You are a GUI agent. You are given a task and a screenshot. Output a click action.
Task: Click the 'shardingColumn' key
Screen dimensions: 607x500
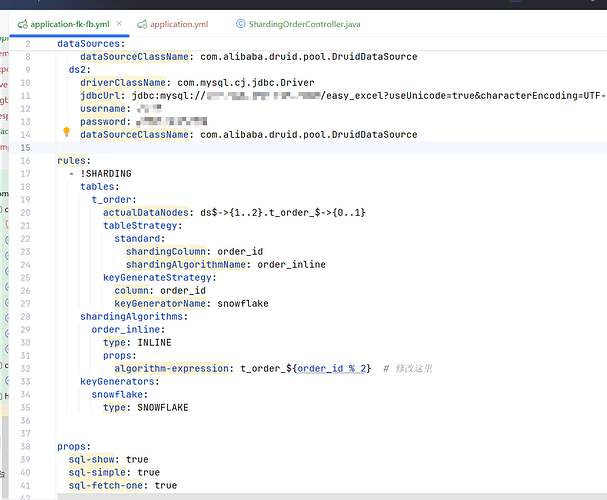166,252
